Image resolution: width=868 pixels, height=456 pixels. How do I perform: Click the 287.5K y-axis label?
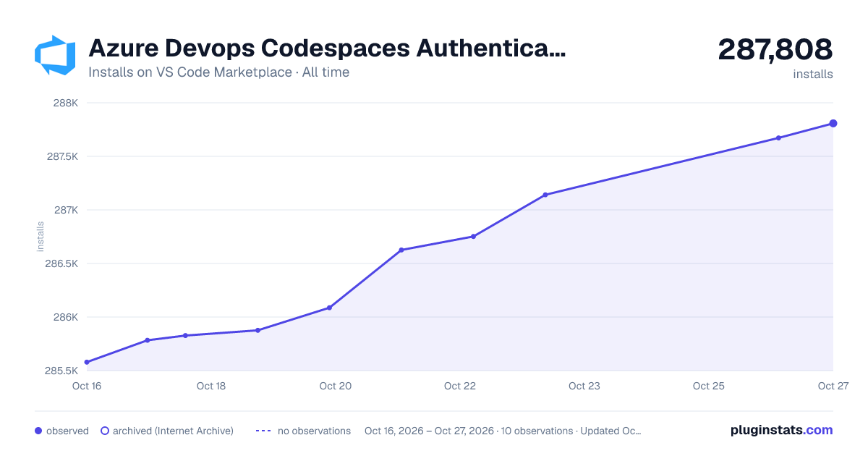pos(61,156)
